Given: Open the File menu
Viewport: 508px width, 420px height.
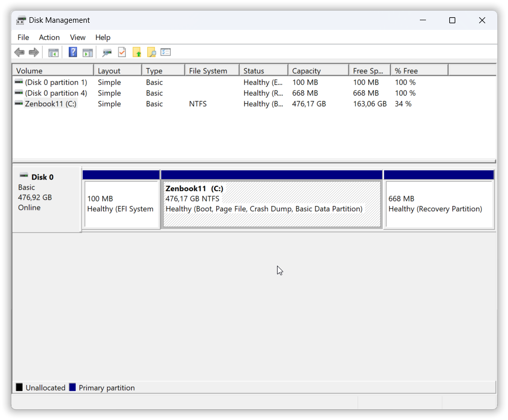Looking at the screenshot, I should [23, 37].
